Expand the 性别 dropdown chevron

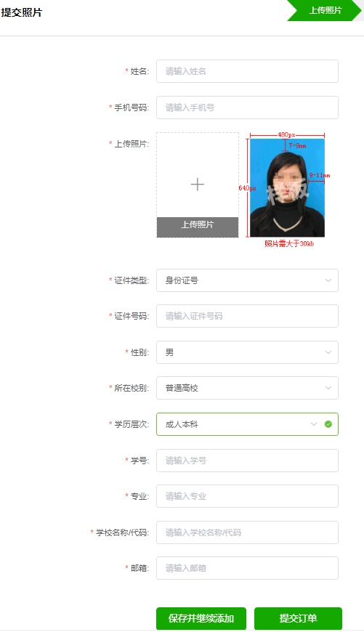pos(328,352)
